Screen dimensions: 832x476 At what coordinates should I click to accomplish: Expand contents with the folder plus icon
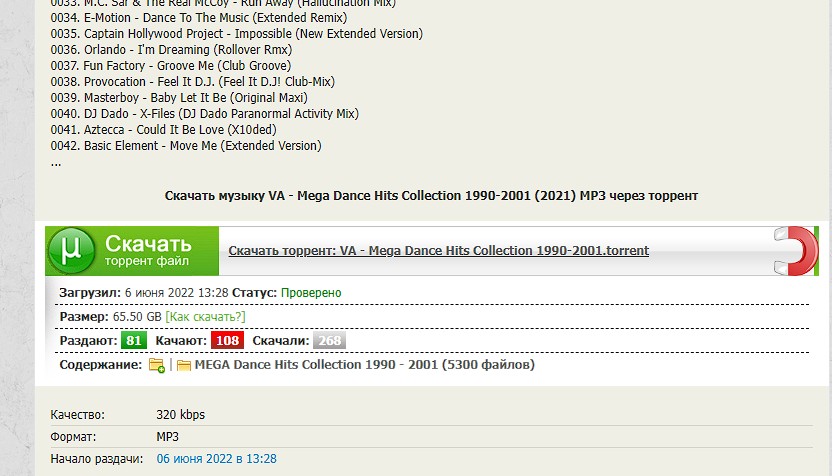[x=157, y=365]
